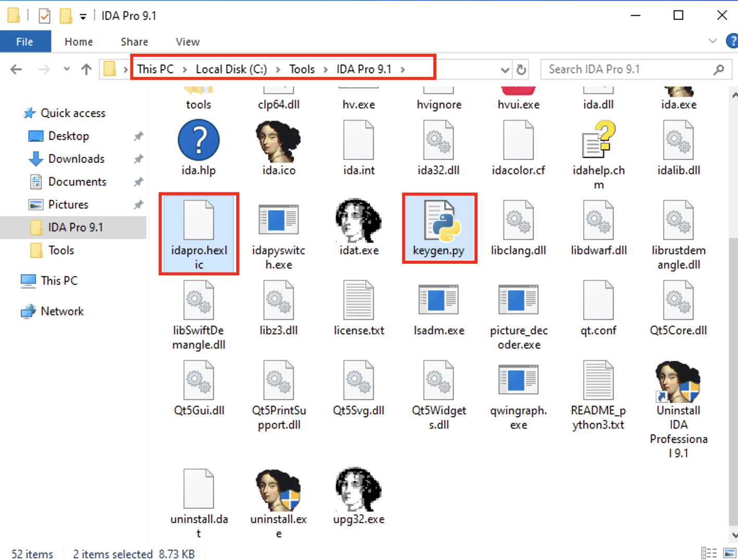Select the Qt5Gui.dll file icon
Viewport: 738px width, 560px height.
point(199,381)
